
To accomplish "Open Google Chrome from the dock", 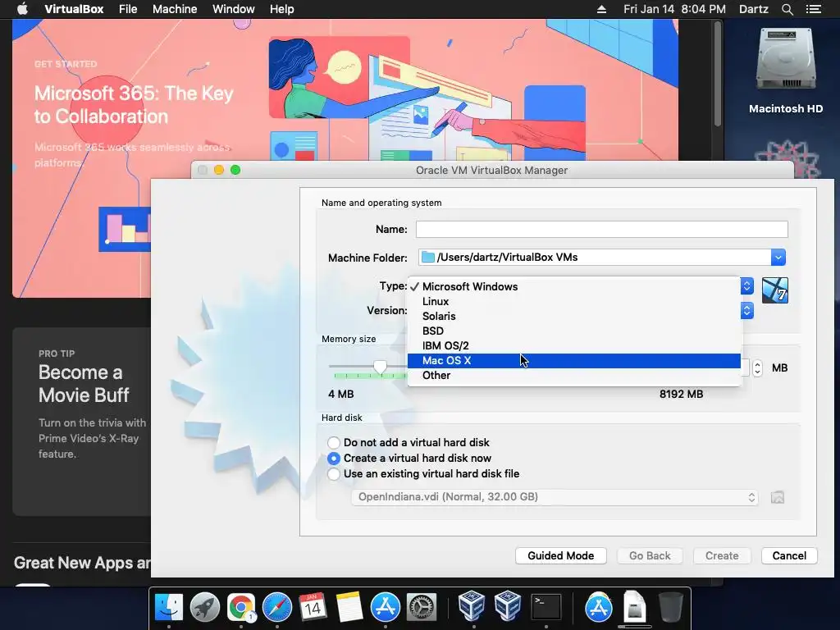I will point(240,608).
